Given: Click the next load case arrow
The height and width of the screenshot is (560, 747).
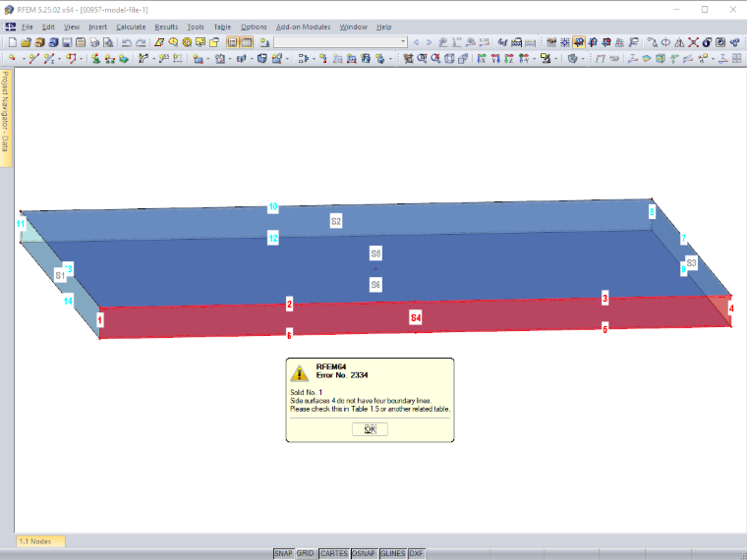Looking at the screenshot, I should [430, 42].
